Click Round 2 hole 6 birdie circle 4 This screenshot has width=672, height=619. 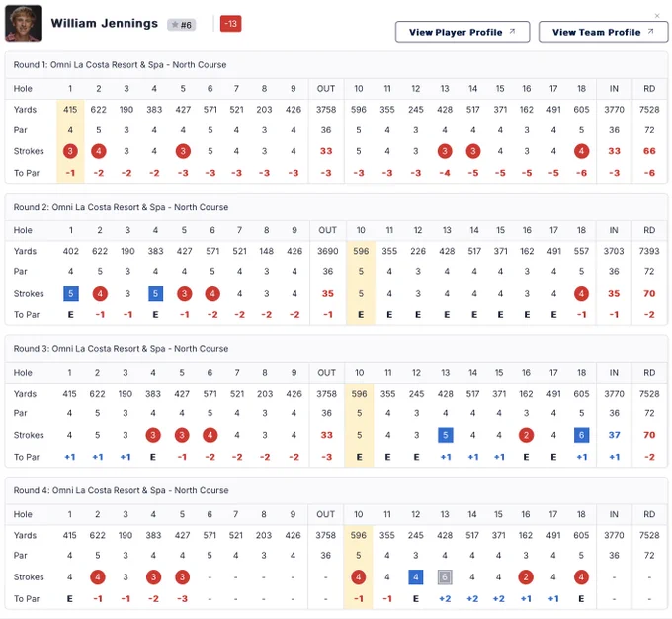[x=212, y=294]
